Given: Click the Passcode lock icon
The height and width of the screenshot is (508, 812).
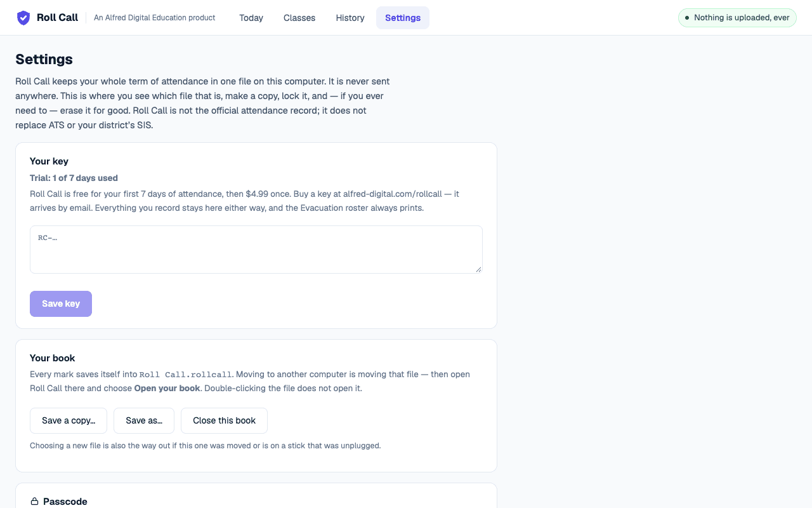Looking at the screenshot, I should 35,502.
